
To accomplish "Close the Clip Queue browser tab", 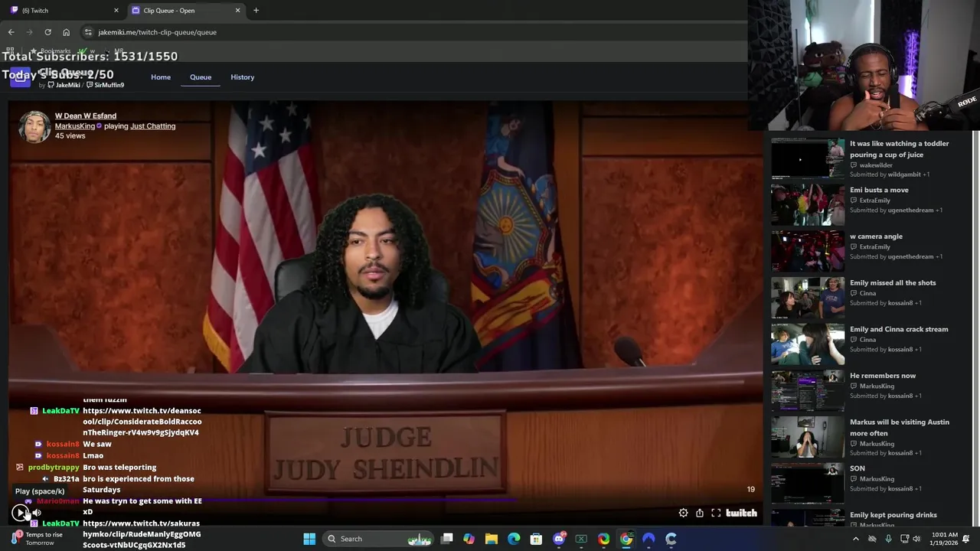I will point(237,11).
